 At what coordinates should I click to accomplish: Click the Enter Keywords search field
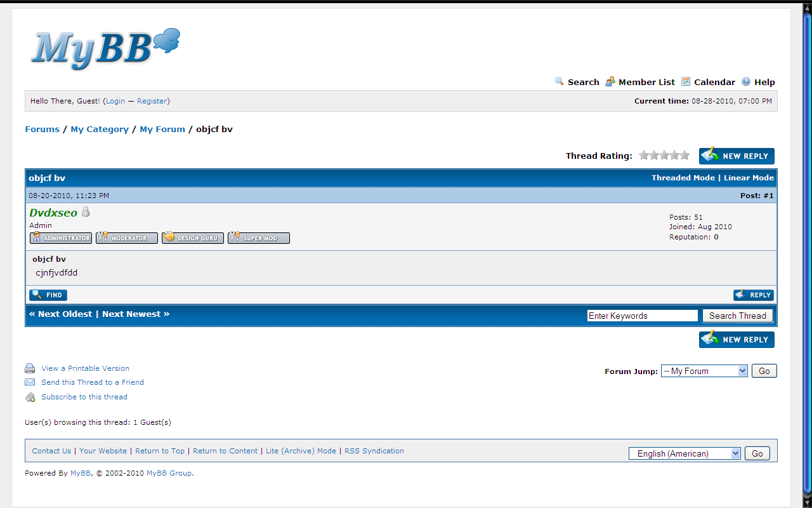(642, 316)
